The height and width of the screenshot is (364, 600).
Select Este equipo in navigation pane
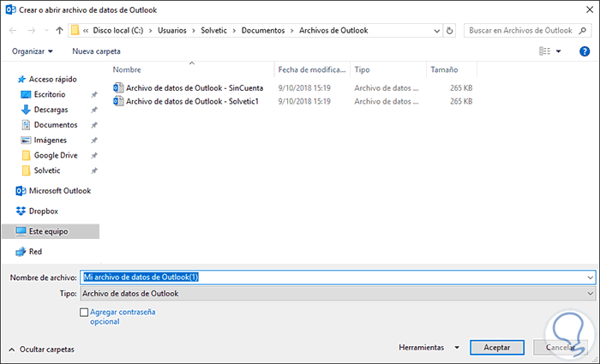click(49, 231)
